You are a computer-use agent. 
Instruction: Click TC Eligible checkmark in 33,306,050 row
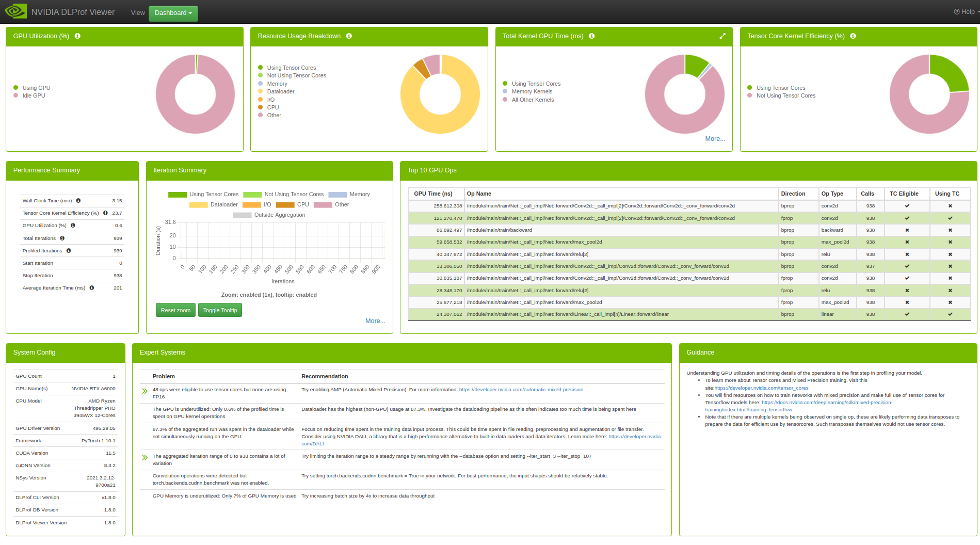tap(907, 266)
